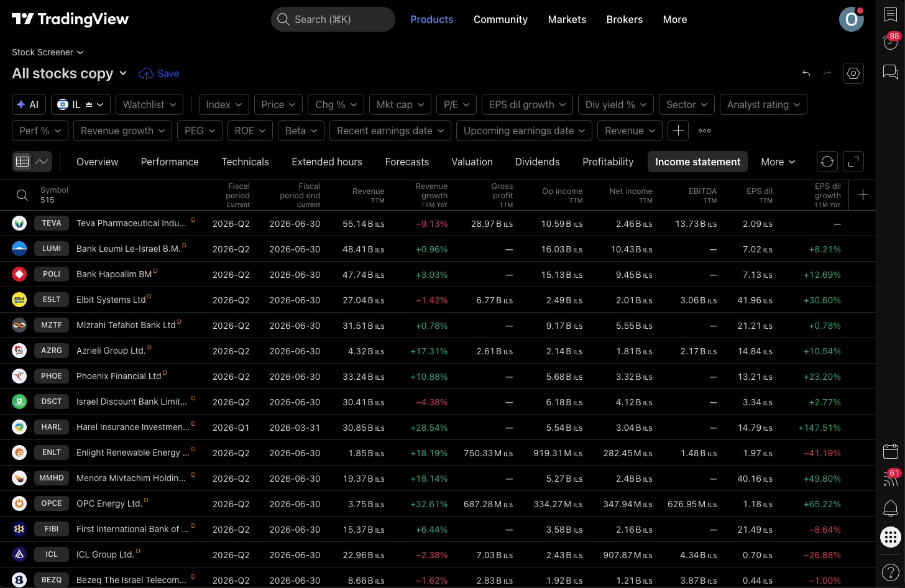This screenshot has width=905, height=588.
Task: Open Azrieli Group Ltd. stock page
Action: (111, 351)
